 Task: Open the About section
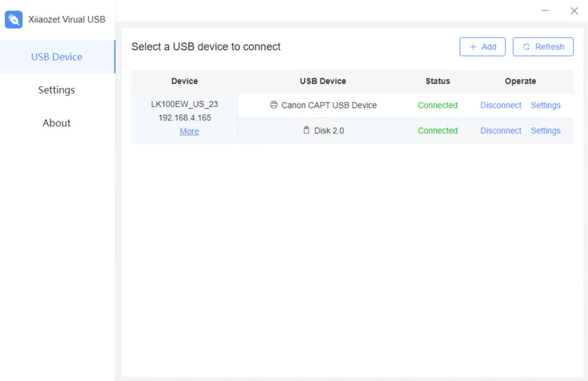tap(56, 123)
